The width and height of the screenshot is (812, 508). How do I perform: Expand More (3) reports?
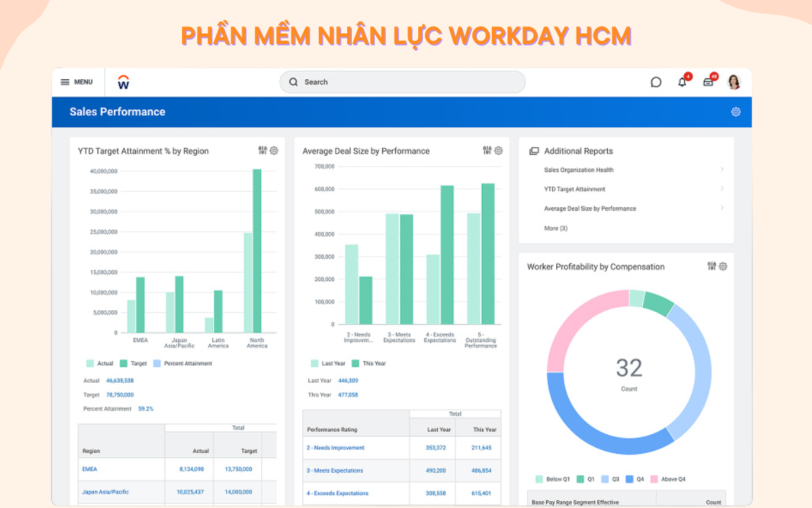(x=556, y=228)
